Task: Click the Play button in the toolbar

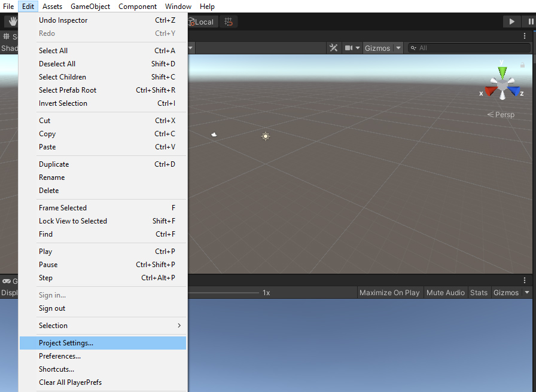Action: click(x=511, y=22)
